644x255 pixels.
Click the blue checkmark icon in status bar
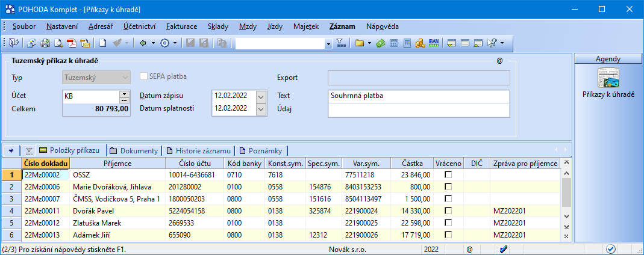click(504, 249)
